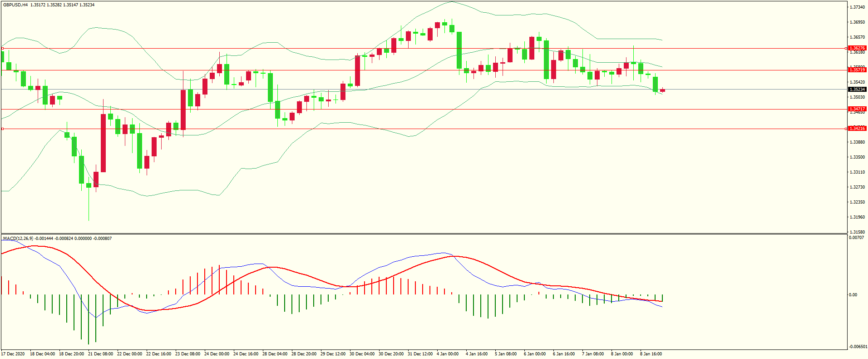Click the 1.36950 price axis value
This screenshot has width=868, height=359.
[x=857, y=22]
